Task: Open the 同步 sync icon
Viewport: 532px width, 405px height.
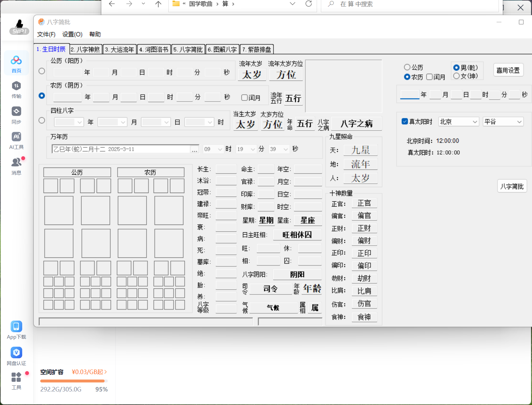Action: click(x=16, y=115)
